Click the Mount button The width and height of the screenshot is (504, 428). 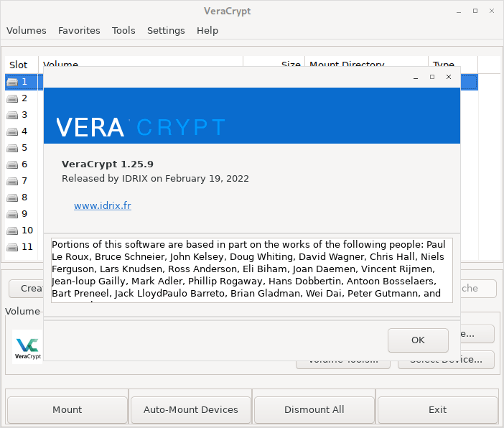click(x=67, y=409)
